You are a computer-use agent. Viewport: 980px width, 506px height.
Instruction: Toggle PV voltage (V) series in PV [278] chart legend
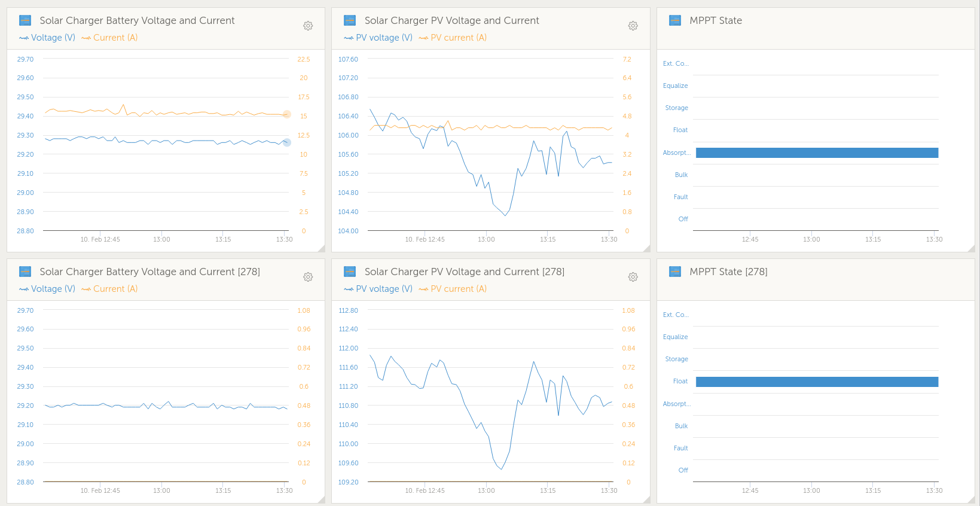[x=378, y=289]
